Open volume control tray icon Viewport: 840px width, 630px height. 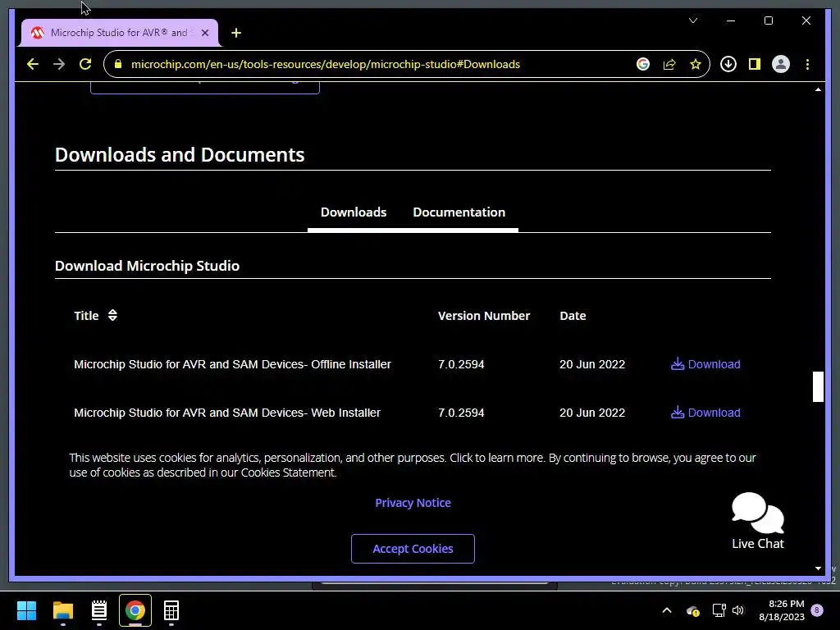(738, 610)
